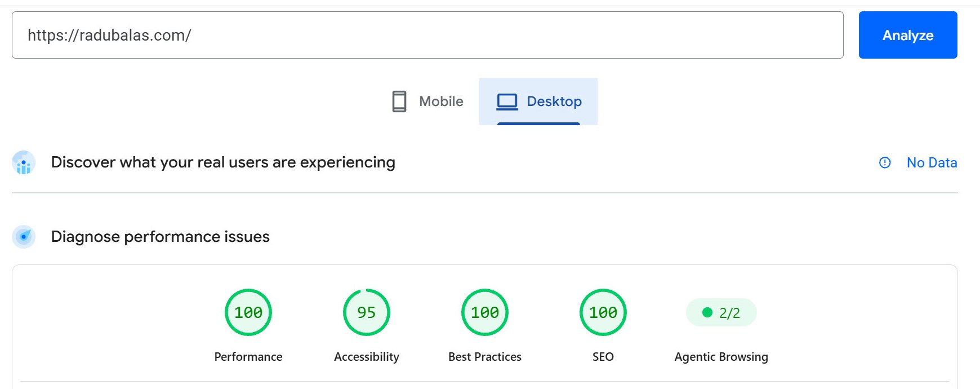
Task: Open the Performance 100 score gauge
Action: coord(248,312)
